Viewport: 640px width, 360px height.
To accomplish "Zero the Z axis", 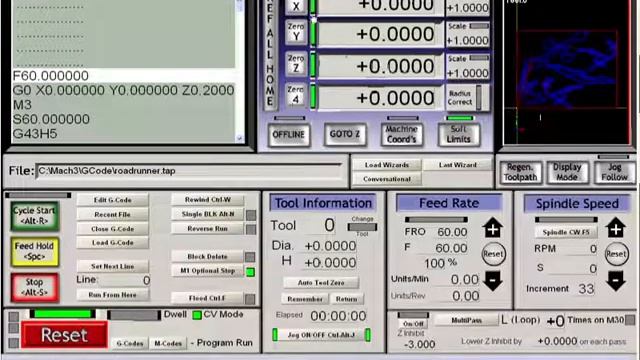I will tap(296, 64).
